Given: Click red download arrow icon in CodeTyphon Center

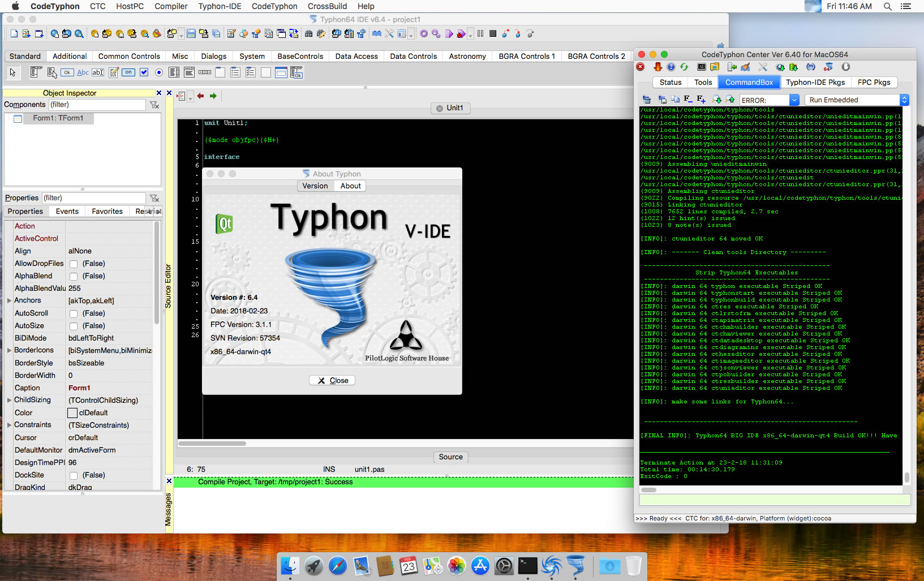Looking at the screenshot, I should (657, 67).
